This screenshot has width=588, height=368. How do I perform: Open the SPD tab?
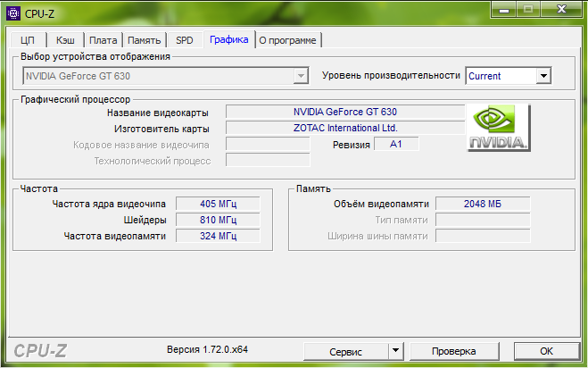(185, 40)
